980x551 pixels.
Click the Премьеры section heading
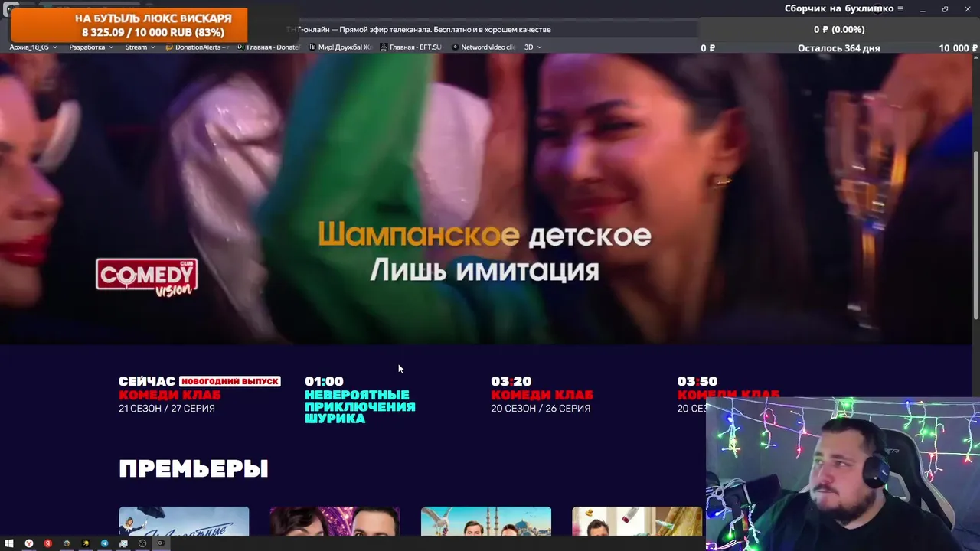193,468
